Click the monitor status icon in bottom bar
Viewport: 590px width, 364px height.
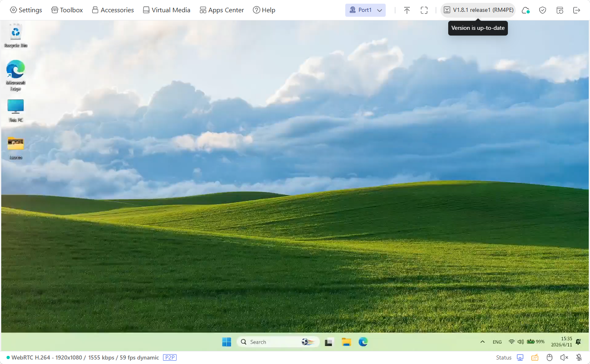pos(520,357)
